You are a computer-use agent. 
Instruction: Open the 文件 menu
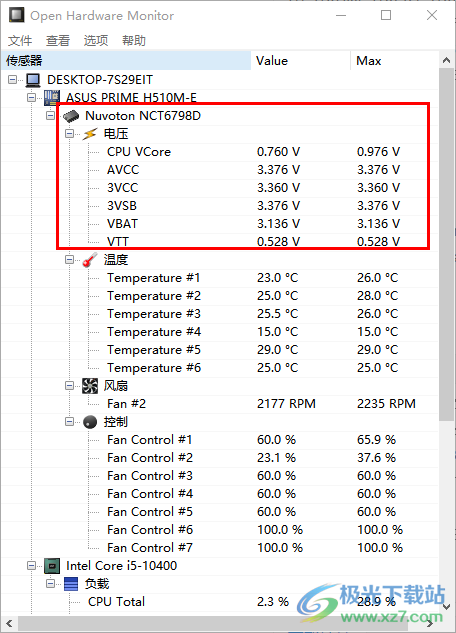click(20, 40)
